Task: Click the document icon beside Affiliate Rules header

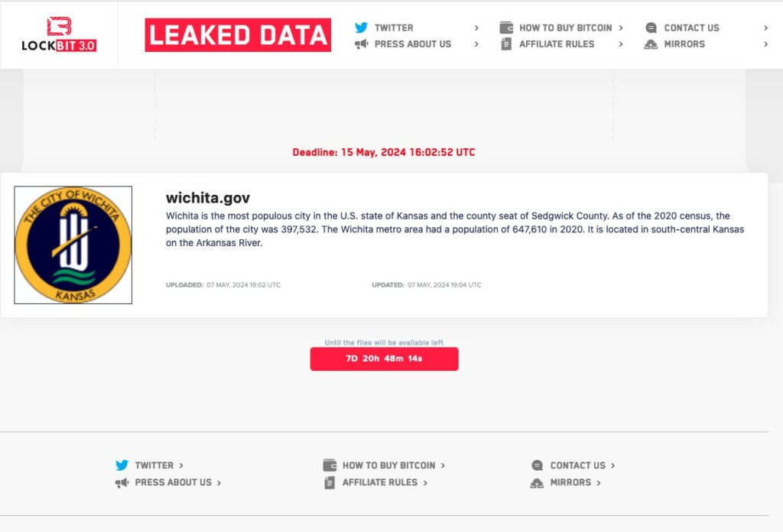Action: point(506,44)
